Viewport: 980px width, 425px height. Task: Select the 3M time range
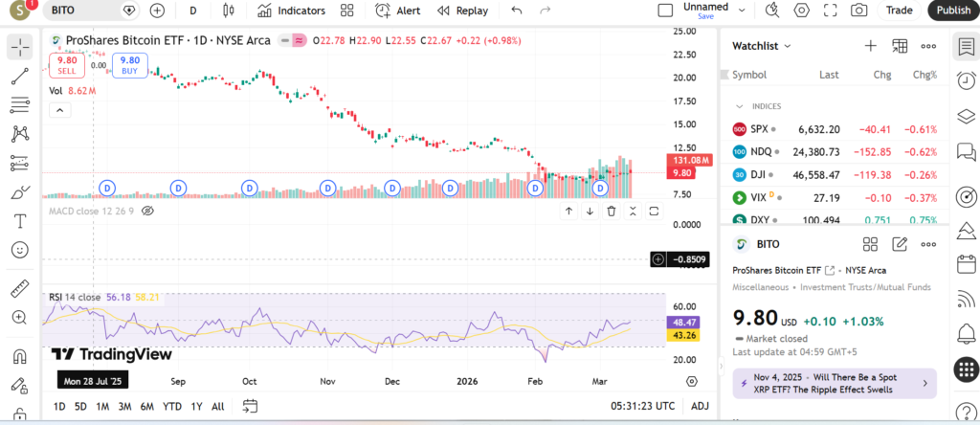coord(124,406)
